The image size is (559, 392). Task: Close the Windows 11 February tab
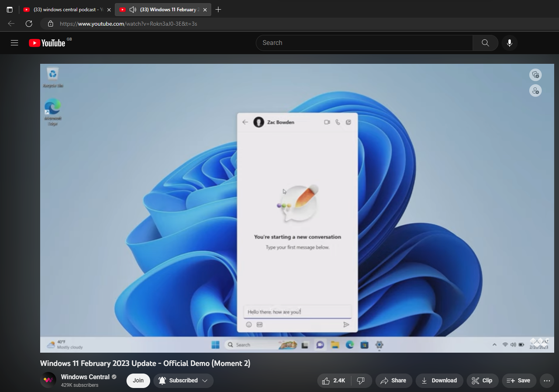(205, 10)
